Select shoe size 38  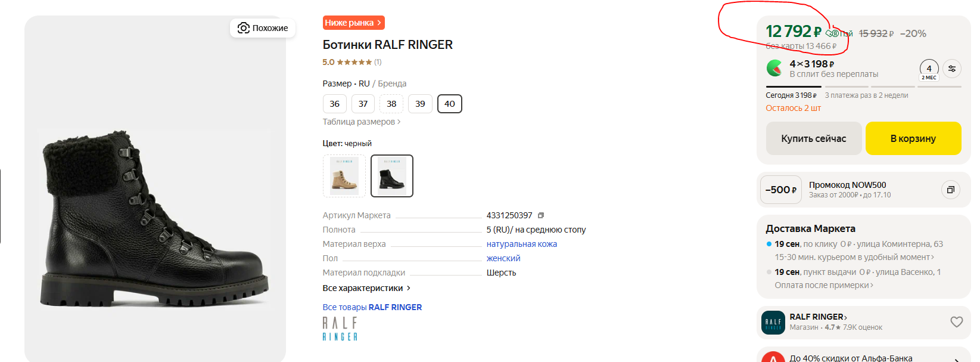click(391, 104)
